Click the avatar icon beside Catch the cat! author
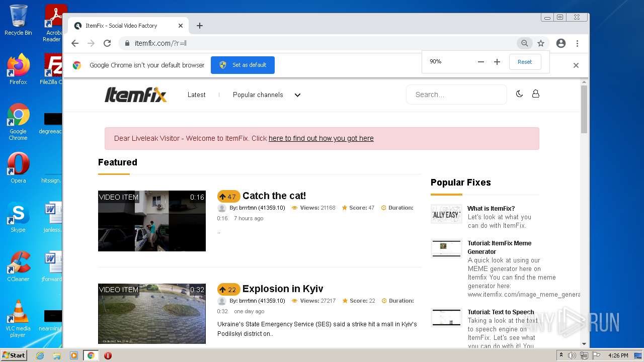 pos(222,208)
